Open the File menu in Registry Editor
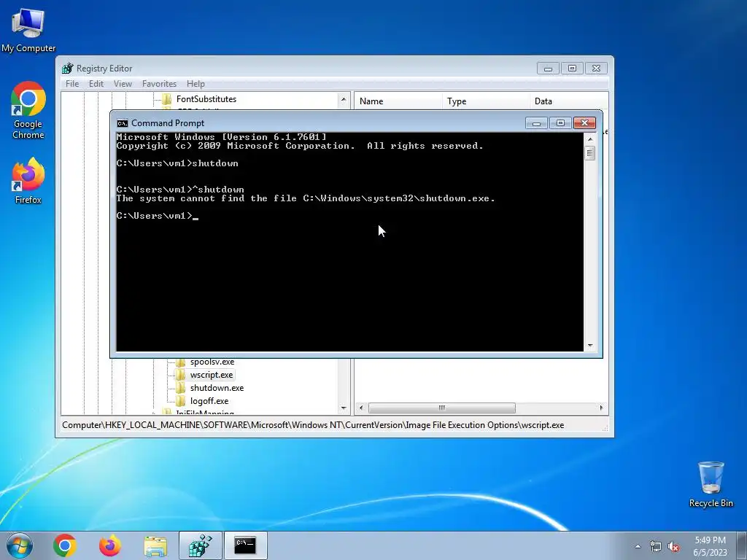747x560 pixels. point(72,84)
